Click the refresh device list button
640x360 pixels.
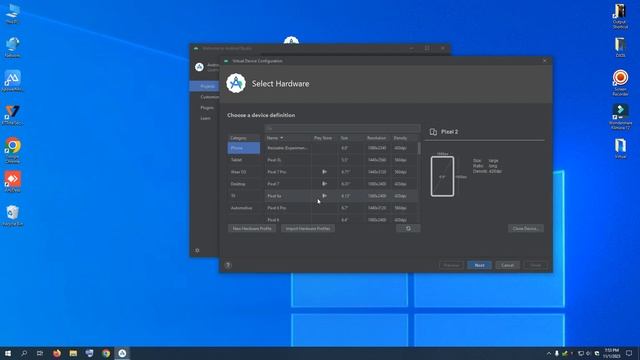pyautogui.click(x=408, y=229)
